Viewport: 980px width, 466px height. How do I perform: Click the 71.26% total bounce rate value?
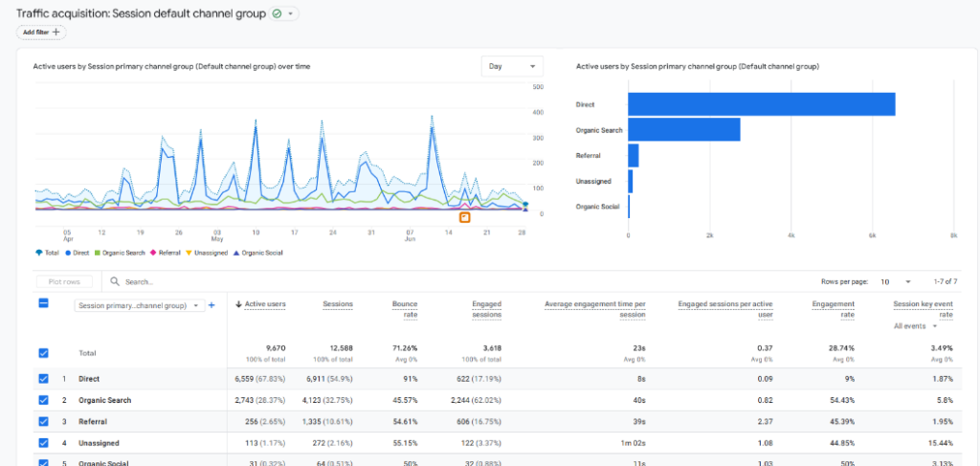[x=405, y=348]
